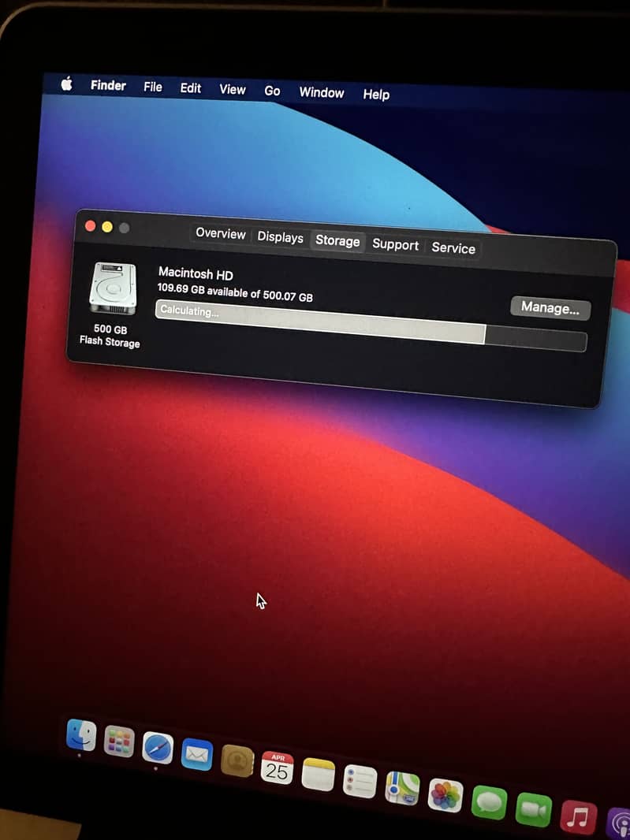Open Finder from the Dock
This screenshot has height=840, width=630.
click(x=81, y=735)
